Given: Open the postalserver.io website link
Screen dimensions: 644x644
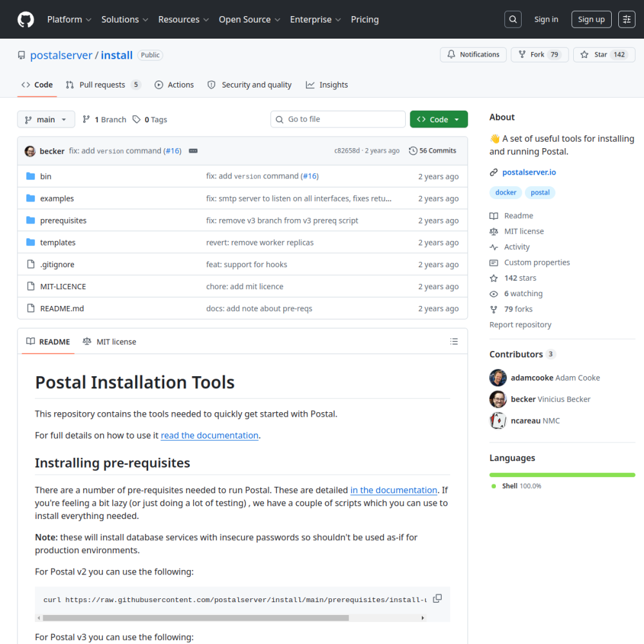Looking at the screenshot, I should tap(529, 172).
